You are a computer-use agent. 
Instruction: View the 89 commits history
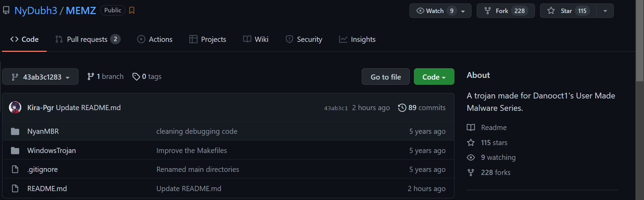point(422,108)
